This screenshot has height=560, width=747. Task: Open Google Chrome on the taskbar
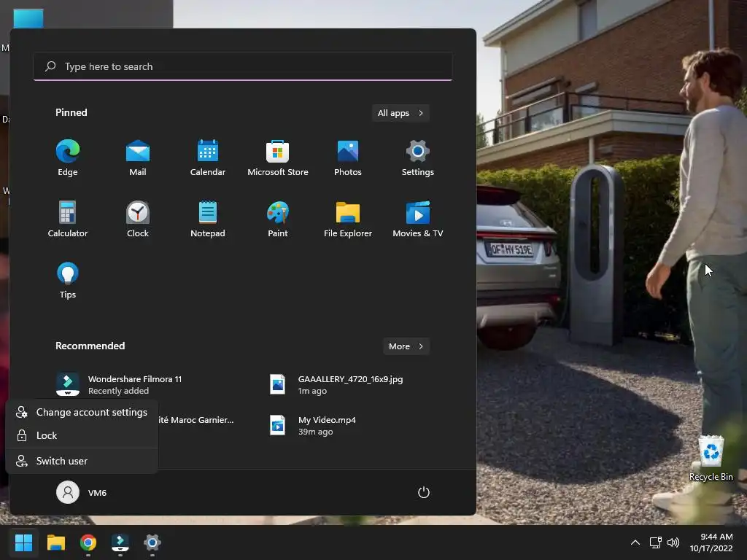[x=88, y=542]
